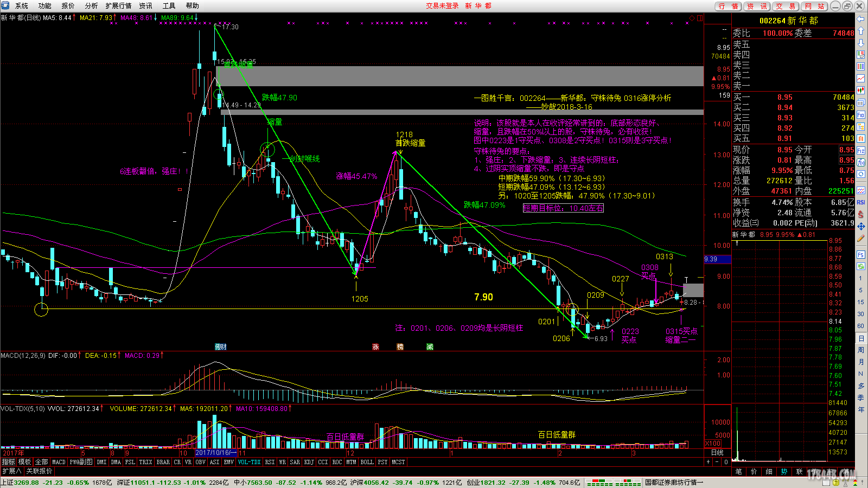Click the yellow box icon in status bar
The height and width of the screenshot is (488, 868).
(x=836, y=482)
